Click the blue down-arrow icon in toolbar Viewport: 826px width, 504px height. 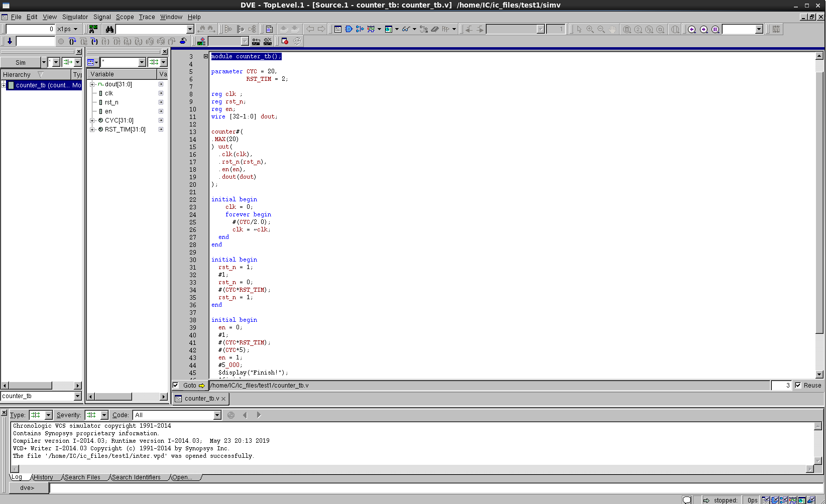(10, 41)
